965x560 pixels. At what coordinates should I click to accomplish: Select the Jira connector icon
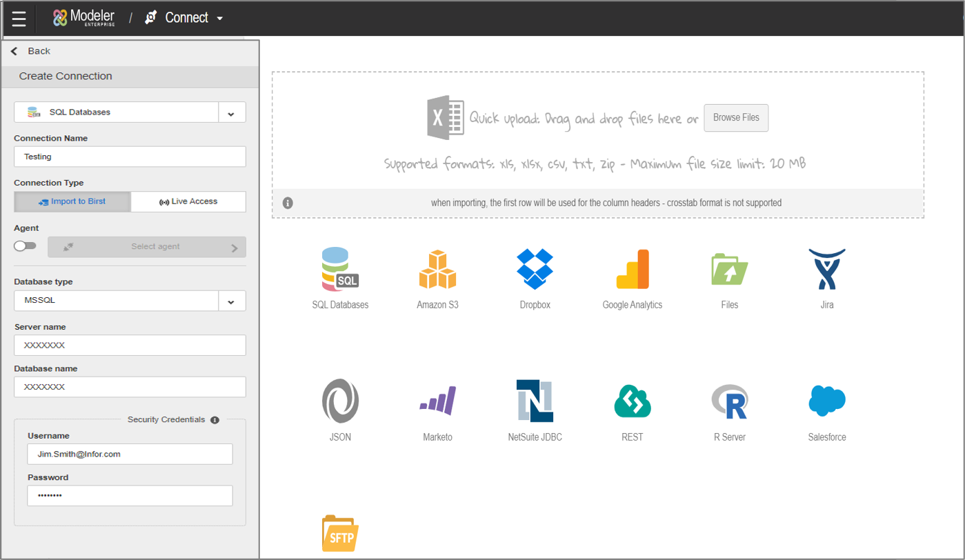coord(826,270)
